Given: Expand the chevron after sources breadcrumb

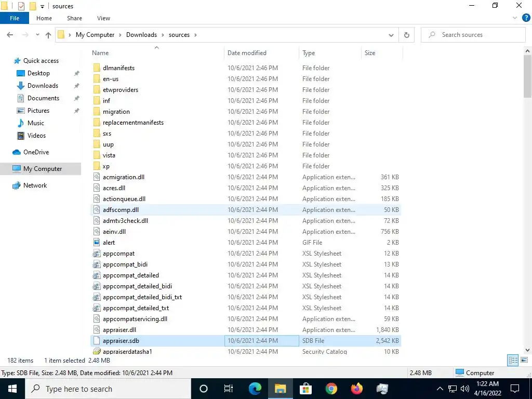Looking at the screenshot, I should (195, 35).
